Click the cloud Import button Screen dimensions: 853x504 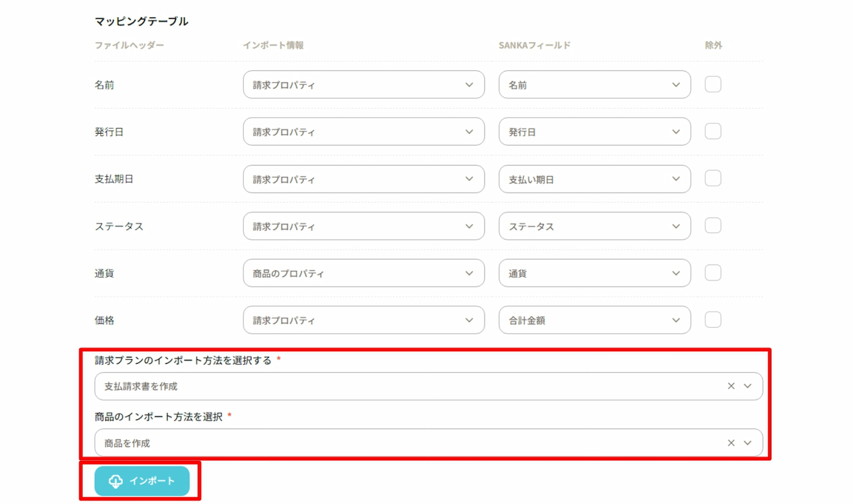142,481
